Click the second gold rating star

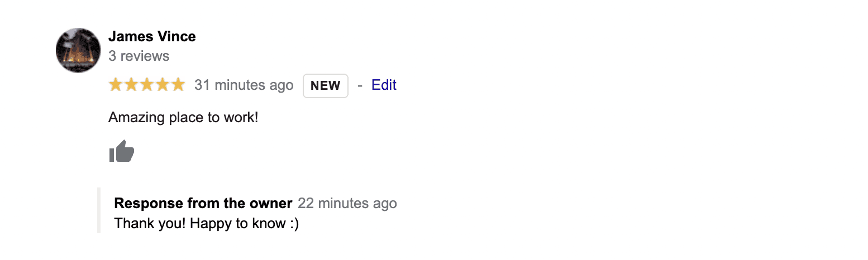tap(131, 85)
